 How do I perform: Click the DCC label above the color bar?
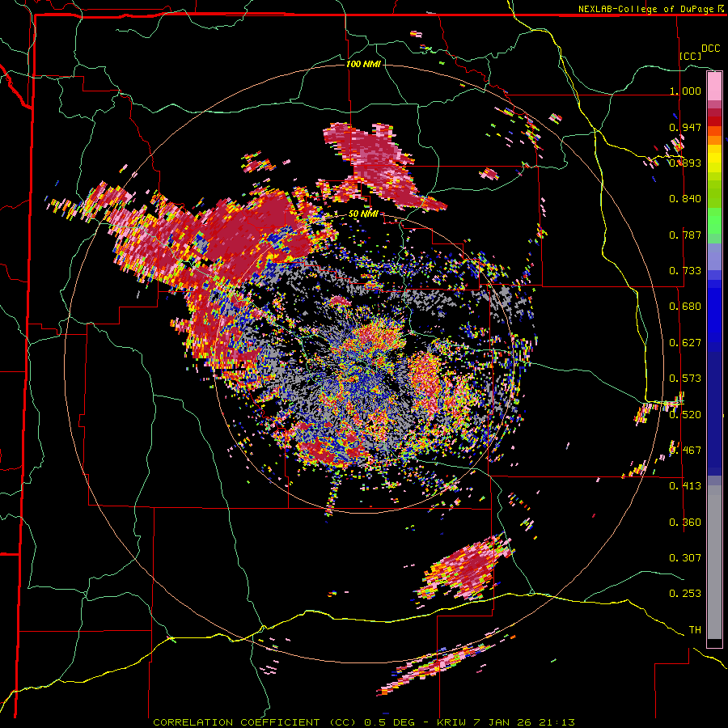(710, 49)
